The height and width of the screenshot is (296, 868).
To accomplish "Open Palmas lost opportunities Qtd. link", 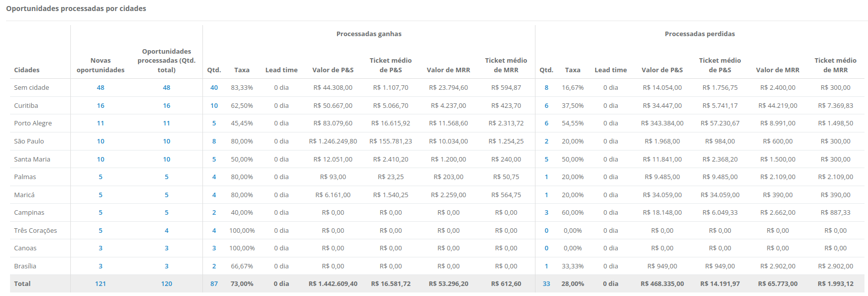I will tap(547, 177).
